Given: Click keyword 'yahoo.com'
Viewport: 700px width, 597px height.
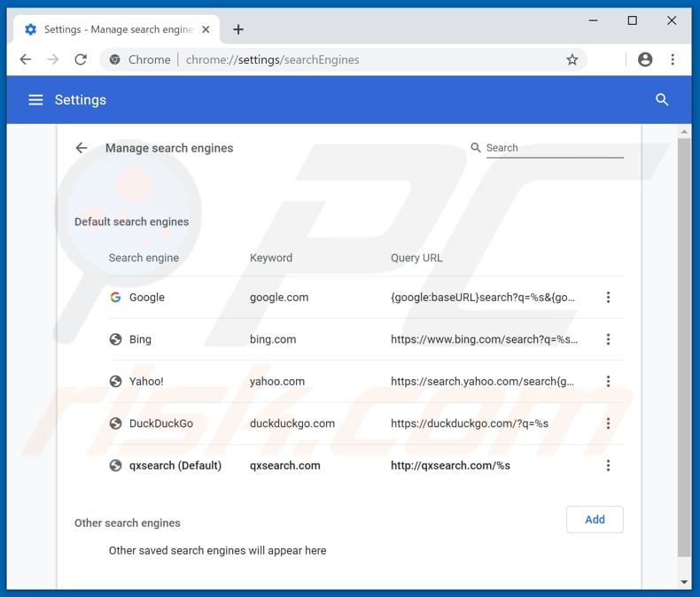Looking at the screenshot, I should click(x=277, y=381).
